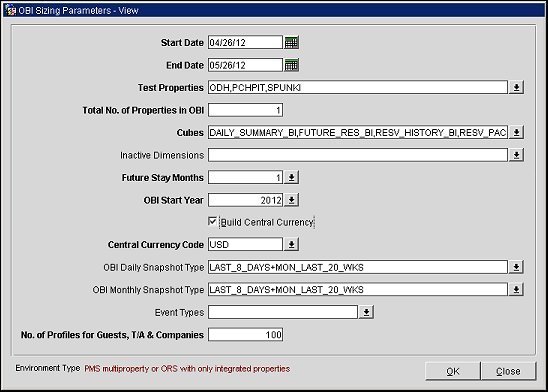Click the No. of Profiles input field
The width and height of the screenshot is (548, 392).
click(245, 335)
